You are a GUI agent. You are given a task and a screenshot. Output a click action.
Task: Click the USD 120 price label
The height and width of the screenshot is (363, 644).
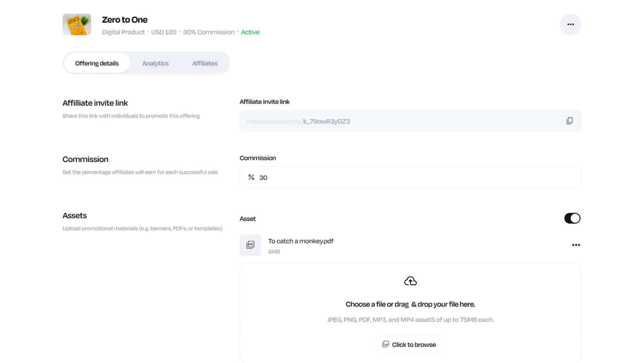click(x=163, y=32)
